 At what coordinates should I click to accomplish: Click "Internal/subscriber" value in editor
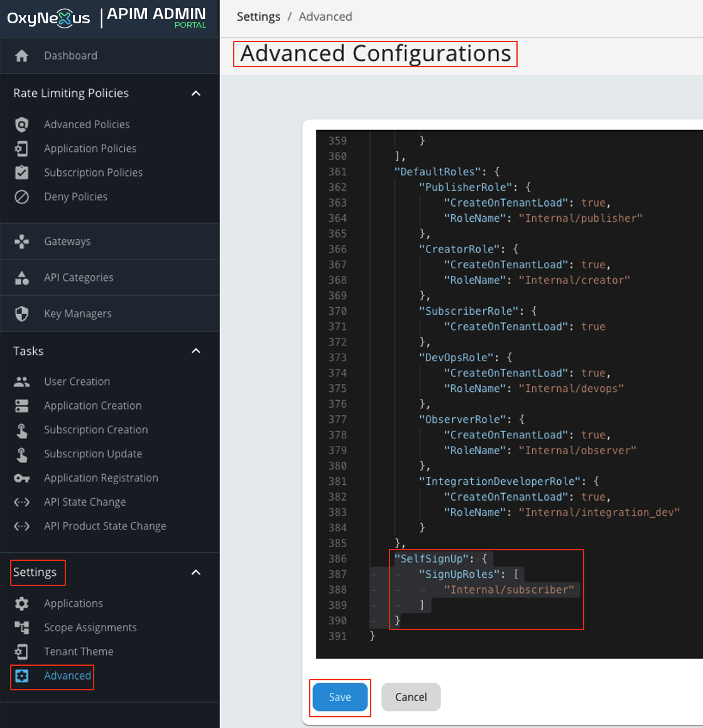[x=509, y=590]
